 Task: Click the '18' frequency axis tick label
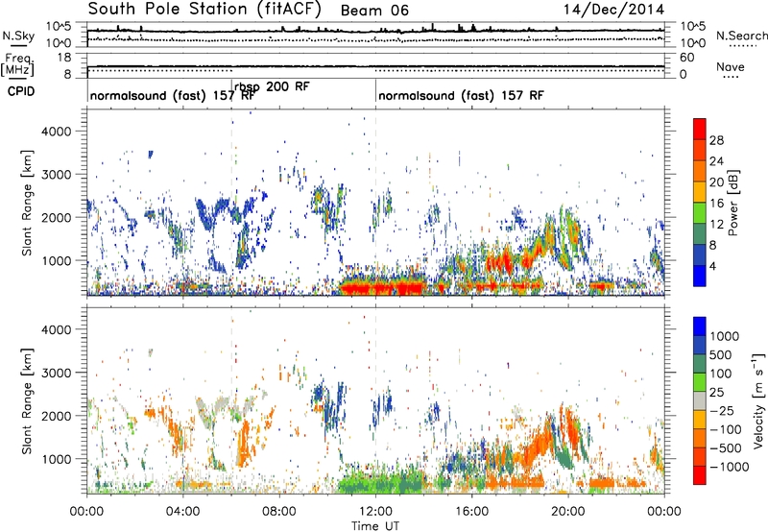(x=65, y=58)
